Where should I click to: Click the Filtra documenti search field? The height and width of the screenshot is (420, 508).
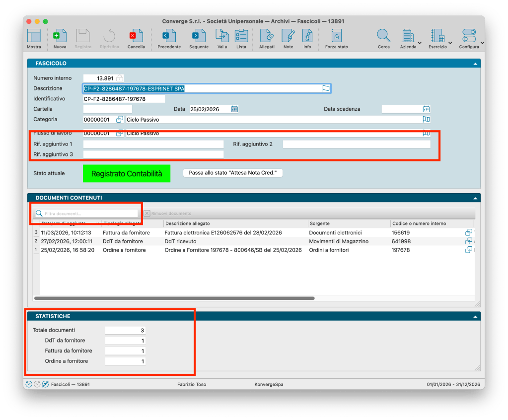[x=86, y=213]
